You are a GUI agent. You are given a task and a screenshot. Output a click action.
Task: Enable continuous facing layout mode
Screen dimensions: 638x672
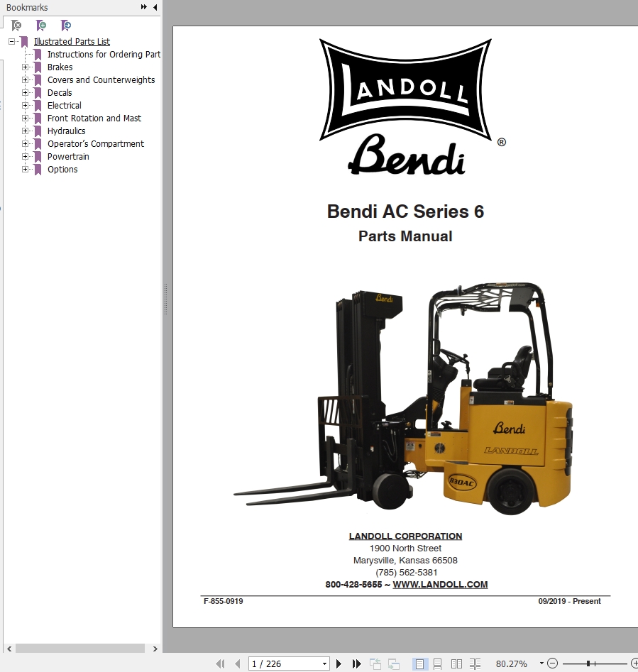475,664
